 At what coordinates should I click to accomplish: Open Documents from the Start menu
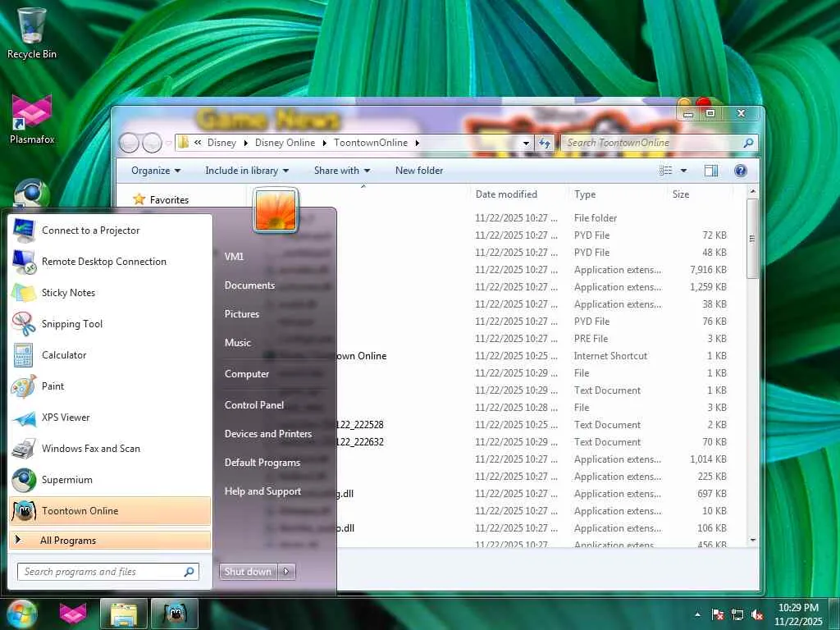click(249, 285)
